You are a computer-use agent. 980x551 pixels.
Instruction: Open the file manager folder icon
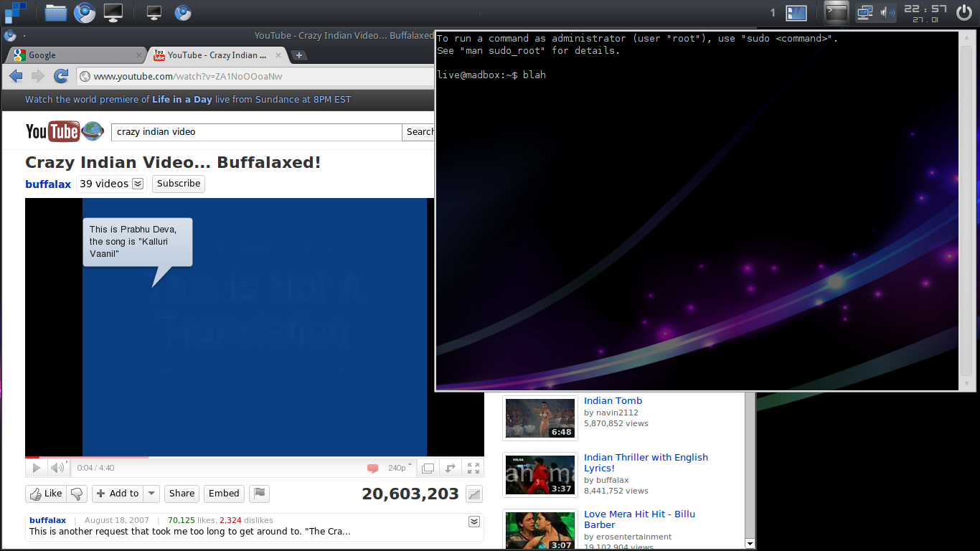(55, 12)
